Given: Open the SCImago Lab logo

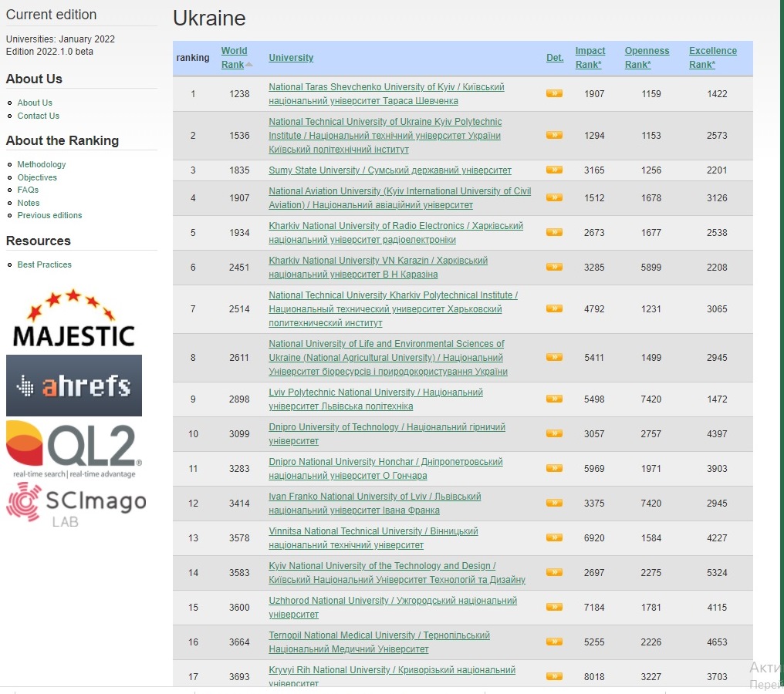Looking at the screenshot, I should point(76,504).
